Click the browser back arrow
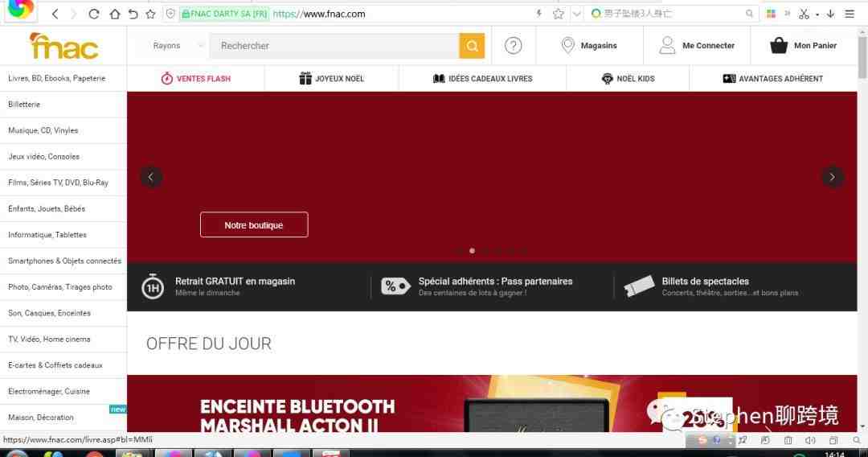 point(55,14)
